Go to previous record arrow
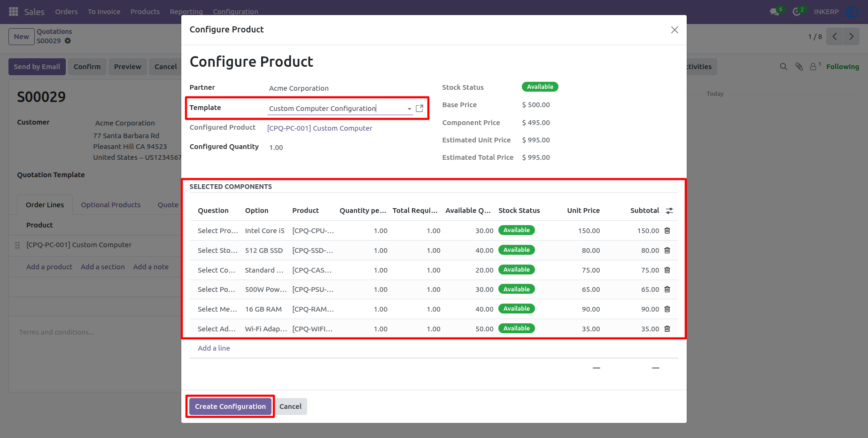The image size is (868, 438). (x=835, y=37)
